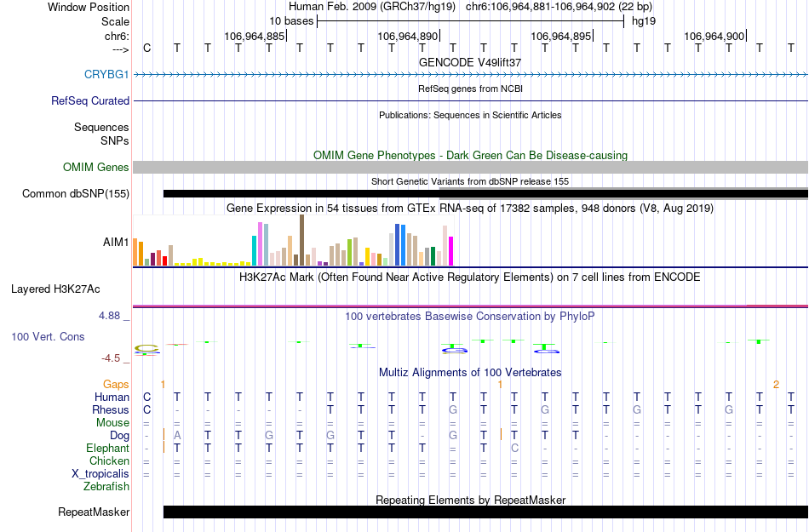809x532 pixels.
Task: Select the 100 Vert. Cons label
Action: point(48,336)
